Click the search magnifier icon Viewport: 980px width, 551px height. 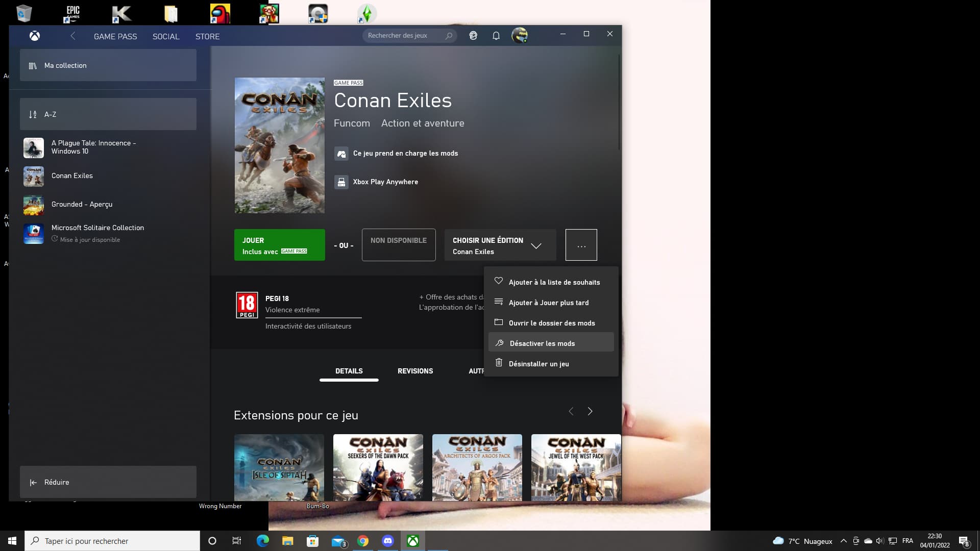point(449,36)
